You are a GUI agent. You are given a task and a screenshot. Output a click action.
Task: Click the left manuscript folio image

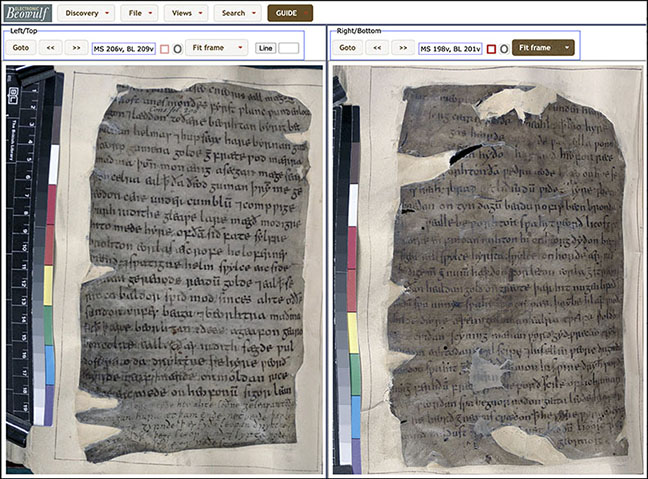(x=164, y=269)
